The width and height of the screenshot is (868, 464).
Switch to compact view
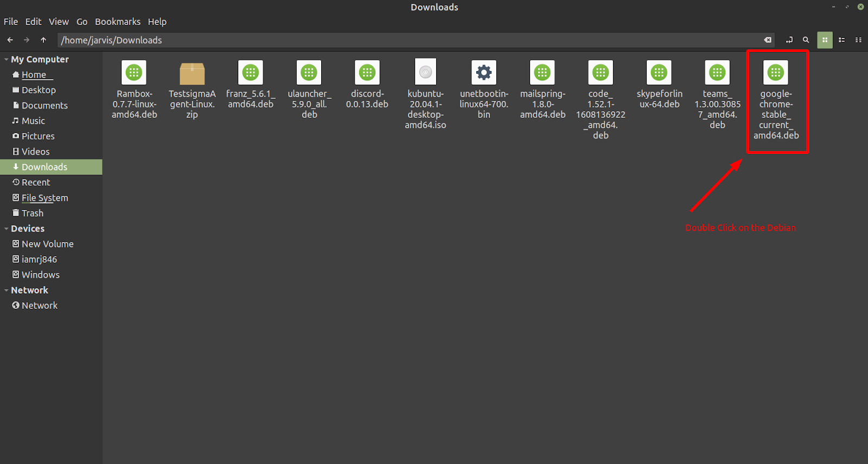point(858,40)
